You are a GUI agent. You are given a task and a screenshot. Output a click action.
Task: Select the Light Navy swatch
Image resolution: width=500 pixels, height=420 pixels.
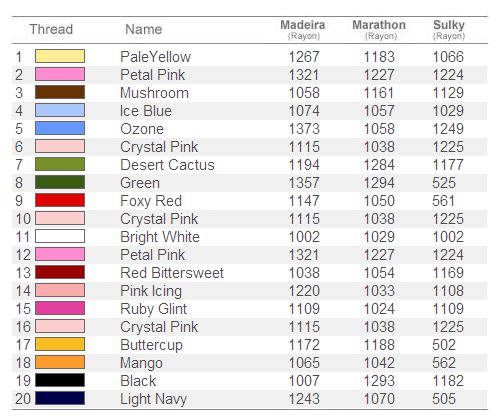[60, 398]
